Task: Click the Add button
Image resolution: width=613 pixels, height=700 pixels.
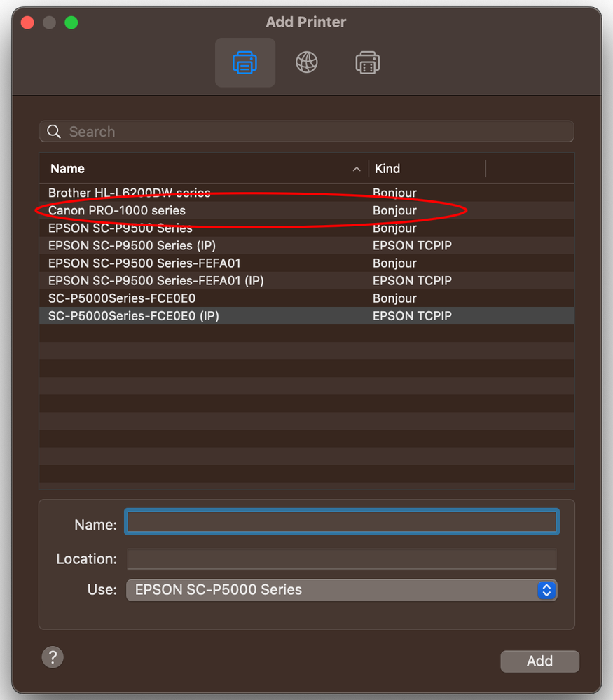Action: [539, 661]
